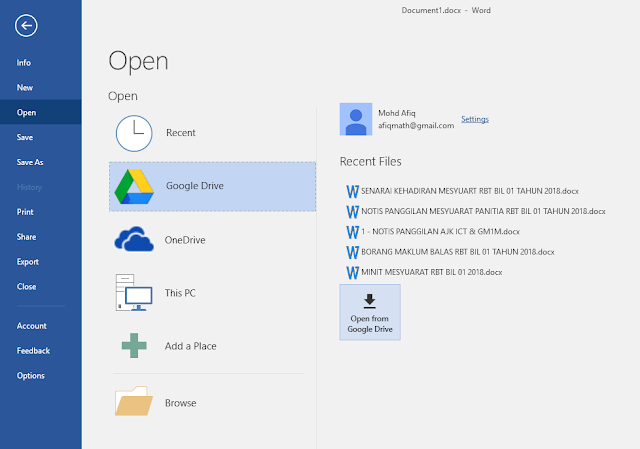
Task: Click the This PC computer icon
Action: pyautogui.click(x=134, y=292)
